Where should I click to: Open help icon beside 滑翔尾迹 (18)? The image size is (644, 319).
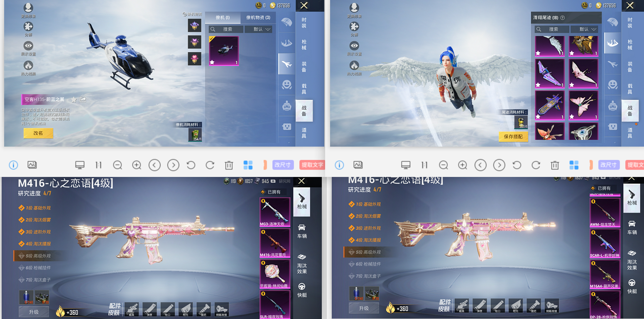[x=563, y=18]
